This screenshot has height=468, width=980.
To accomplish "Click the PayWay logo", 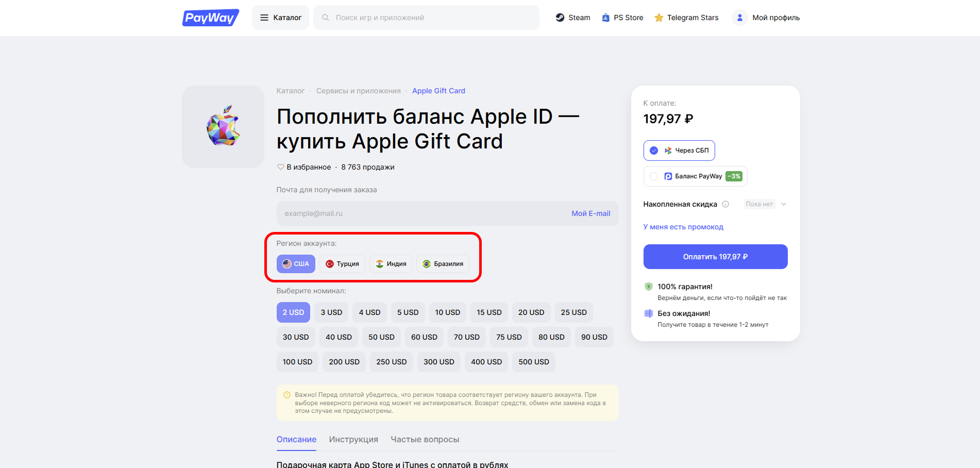I will [x=211, y=18].
